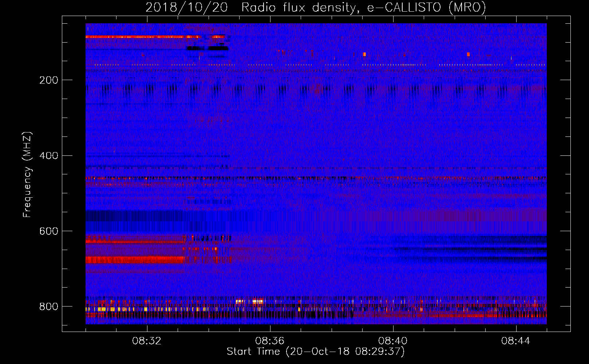This screenshot has width=589, height=364.
Task: Click the 08:44 time tick label
Action: tap(516, 341)
